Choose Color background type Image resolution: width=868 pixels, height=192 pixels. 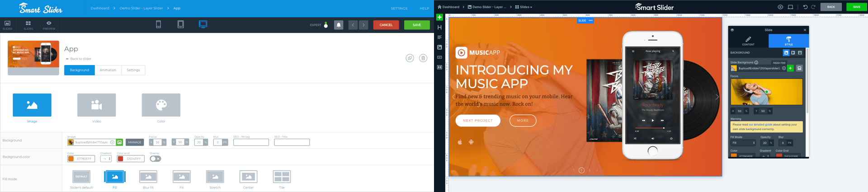pyautogui.click(x=161, y=105)
